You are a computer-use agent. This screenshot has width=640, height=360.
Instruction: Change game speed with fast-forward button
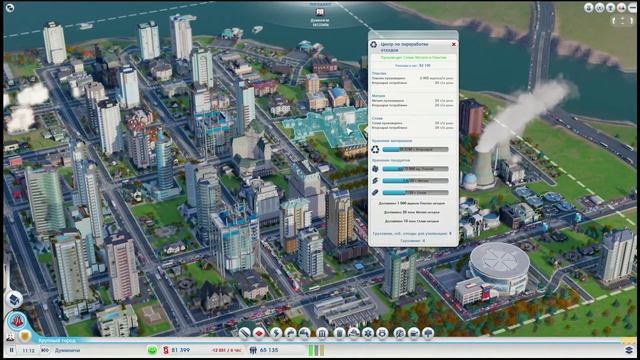tap(44, 350)
